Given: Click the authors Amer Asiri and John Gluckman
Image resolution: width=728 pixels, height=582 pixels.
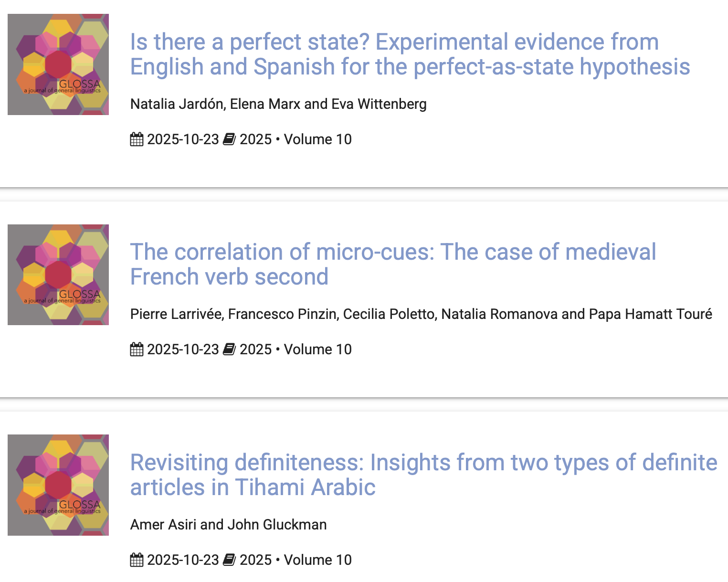Looking at the screenshot, I should pos(228,524).
